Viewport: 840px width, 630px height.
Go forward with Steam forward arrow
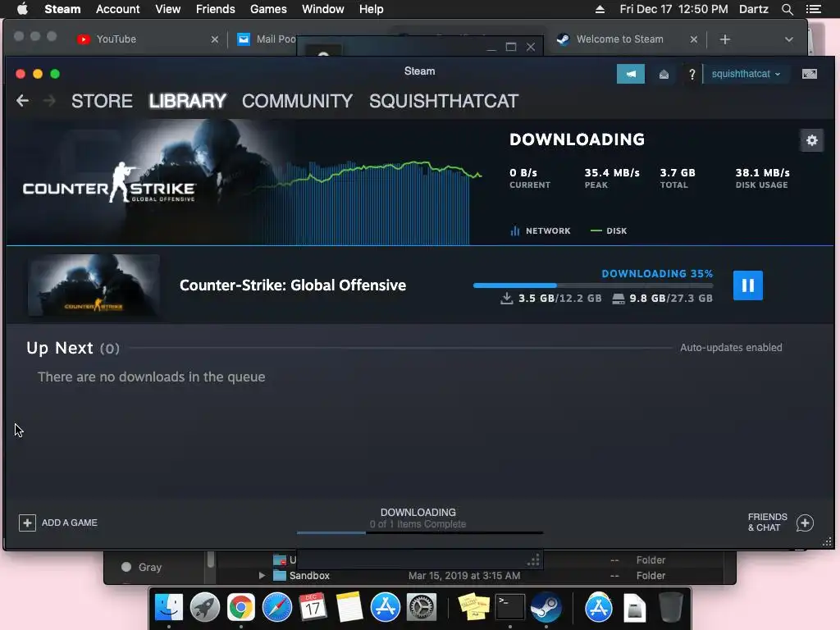tap(48, 100)
